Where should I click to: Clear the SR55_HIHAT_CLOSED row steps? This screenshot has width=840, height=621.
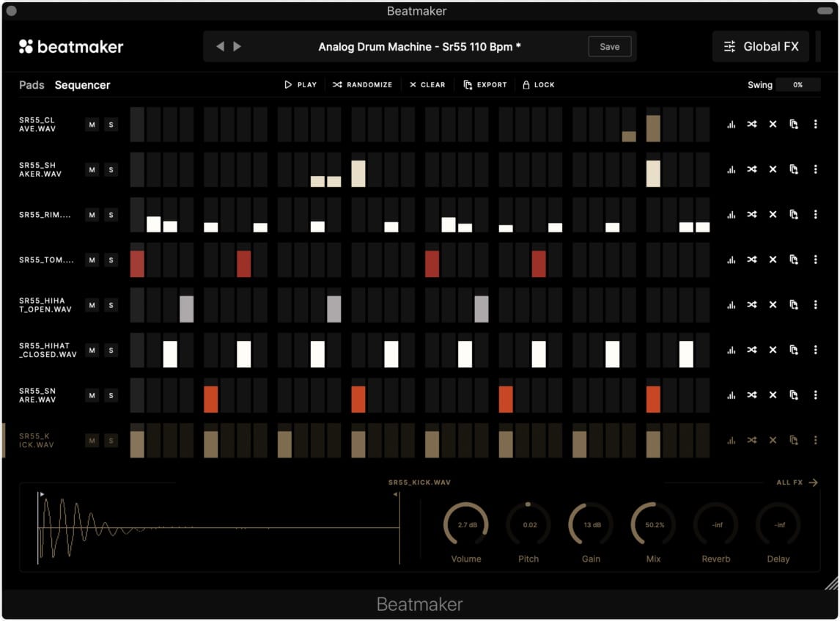pyautogui.click(x=773, y=350)
